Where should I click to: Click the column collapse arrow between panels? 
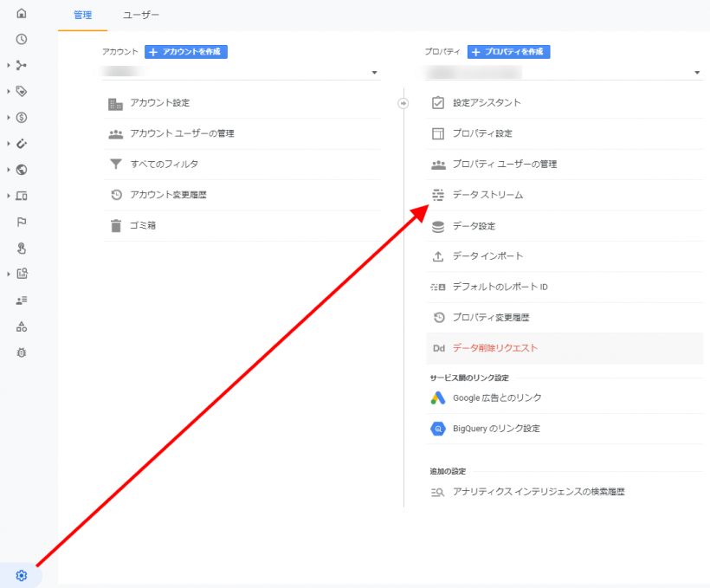(x=403, y=102)
